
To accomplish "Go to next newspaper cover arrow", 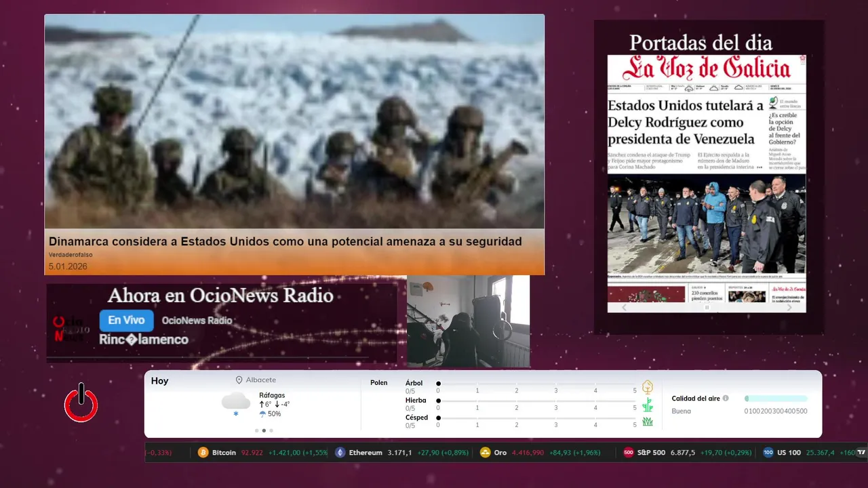I will click(789, 308).
